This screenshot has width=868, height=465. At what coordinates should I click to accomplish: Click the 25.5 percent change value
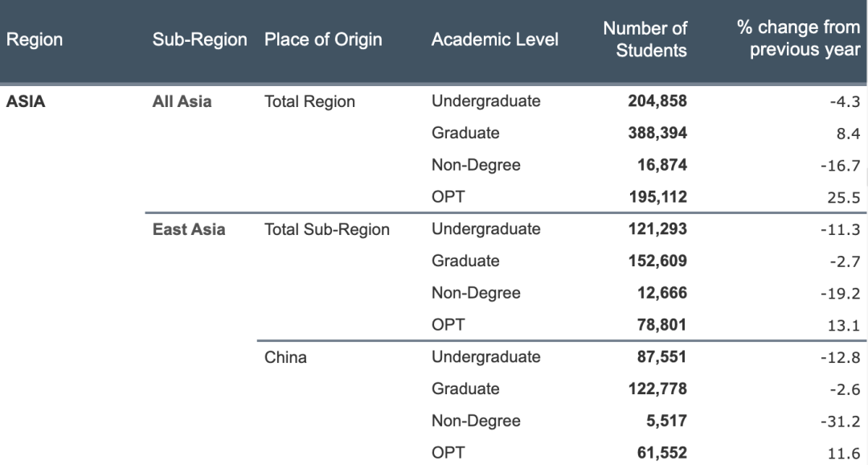[844, 197]
